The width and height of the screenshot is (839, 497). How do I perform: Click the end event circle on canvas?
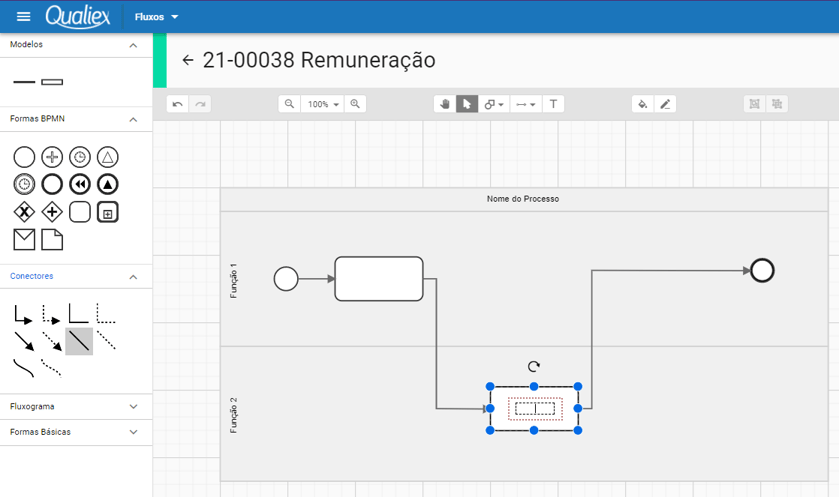click(x=762, y=270)
